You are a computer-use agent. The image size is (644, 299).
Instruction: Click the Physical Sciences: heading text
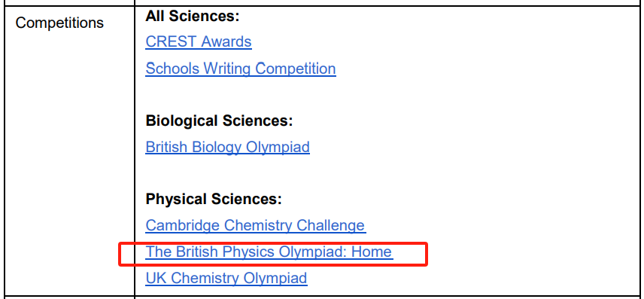click(x=214, y=200)
